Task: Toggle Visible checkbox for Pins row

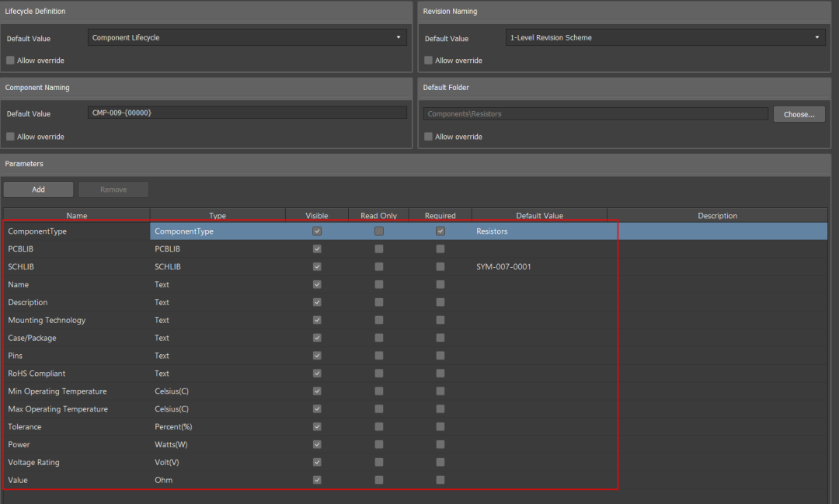Action: 317,355
